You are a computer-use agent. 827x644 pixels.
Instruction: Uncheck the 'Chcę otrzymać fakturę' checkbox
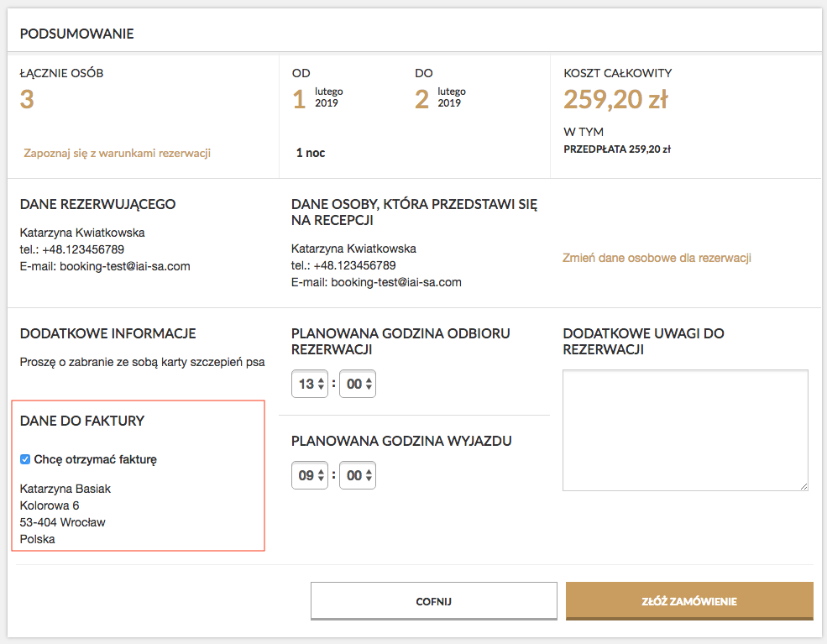[x=25, y=459]
